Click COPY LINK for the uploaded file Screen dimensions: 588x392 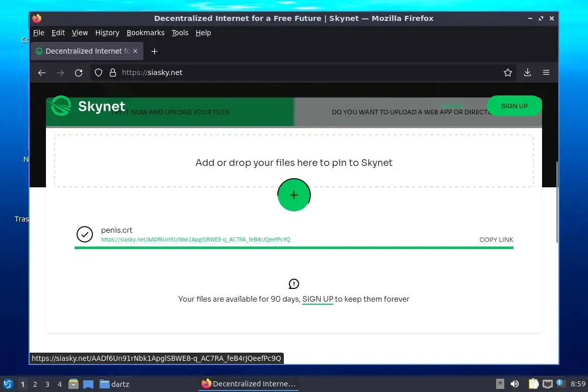(496, 240)
